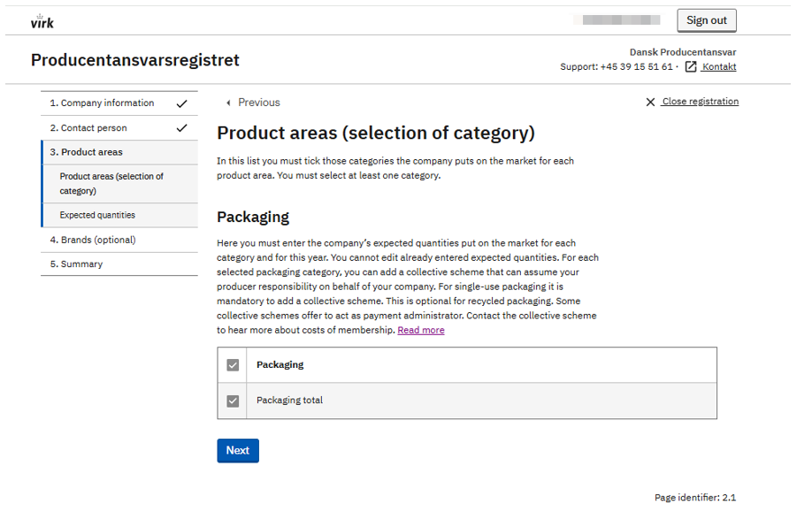Image resolution: width=812 pixels, height=512 pixels.
Task: Untick the Packaging header checkbox
Action: (x=234, y=365)
